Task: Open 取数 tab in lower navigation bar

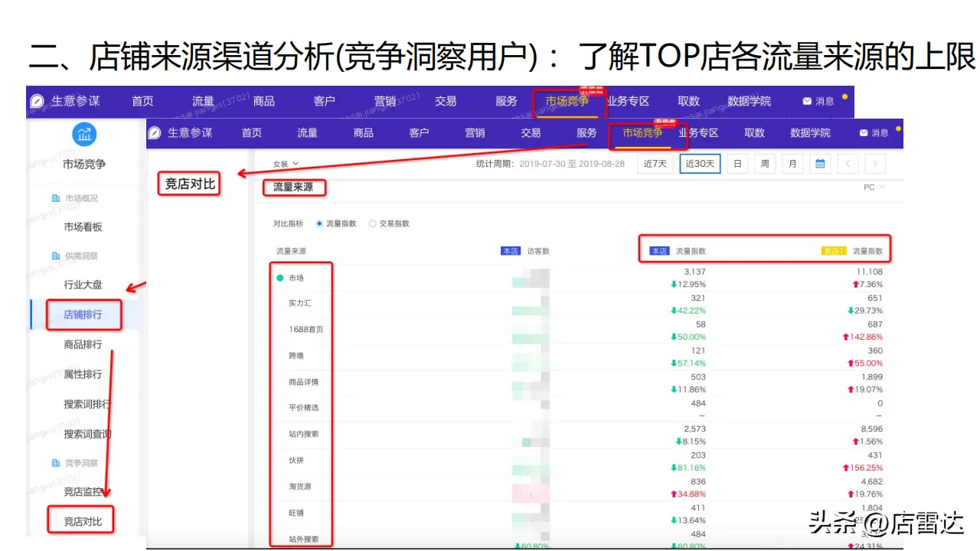Action: coord(754,132)
